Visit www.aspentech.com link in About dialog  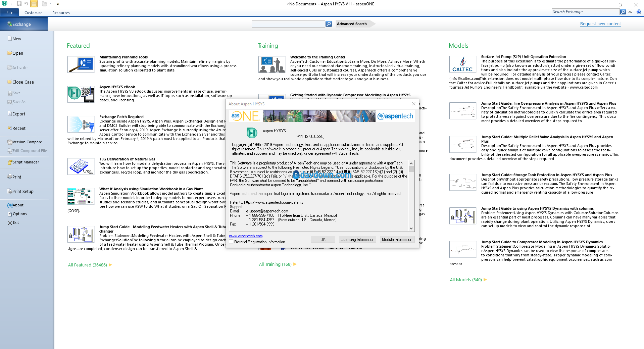[246, 236]
